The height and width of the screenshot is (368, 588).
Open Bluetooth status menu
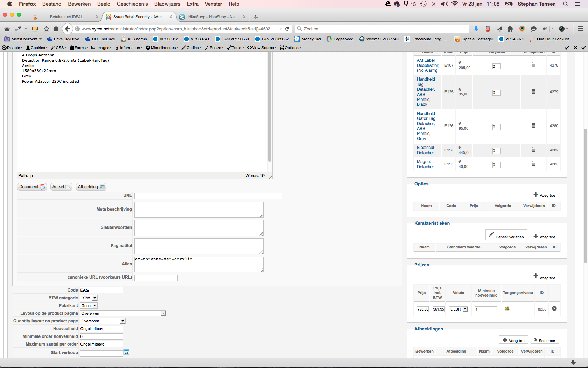point(434,4)
